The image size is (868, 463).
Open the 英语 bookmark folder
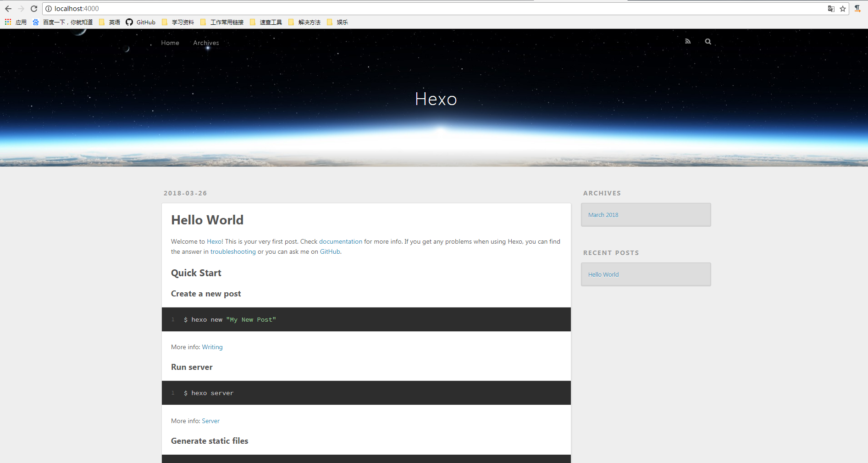[x=110, y=22]
